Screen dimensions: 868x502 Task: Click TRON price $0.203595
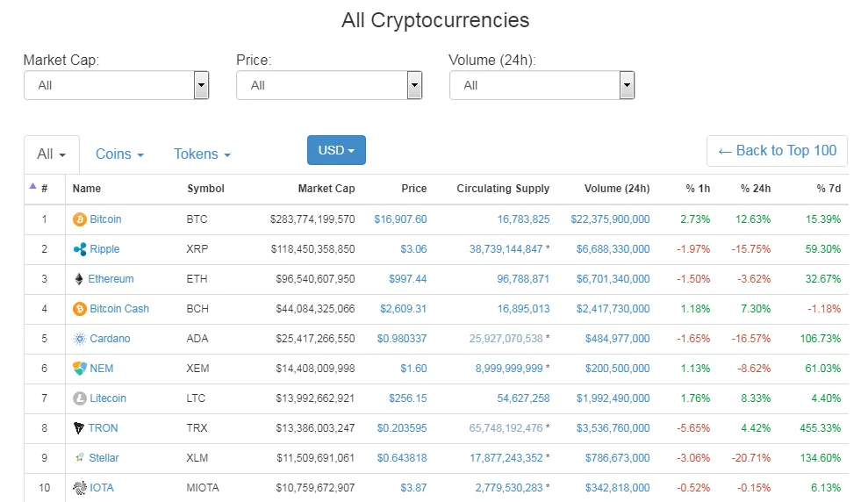402,428
